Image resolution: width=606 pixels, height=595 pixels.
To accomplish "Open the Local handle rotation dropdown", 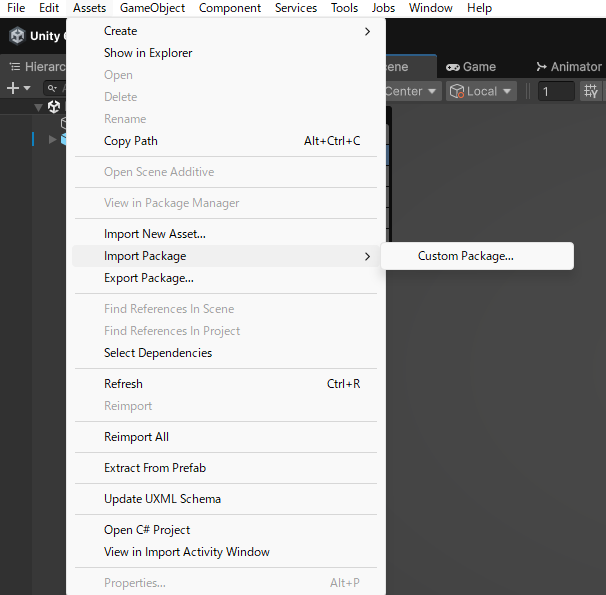I will click(x=481, y=92).
